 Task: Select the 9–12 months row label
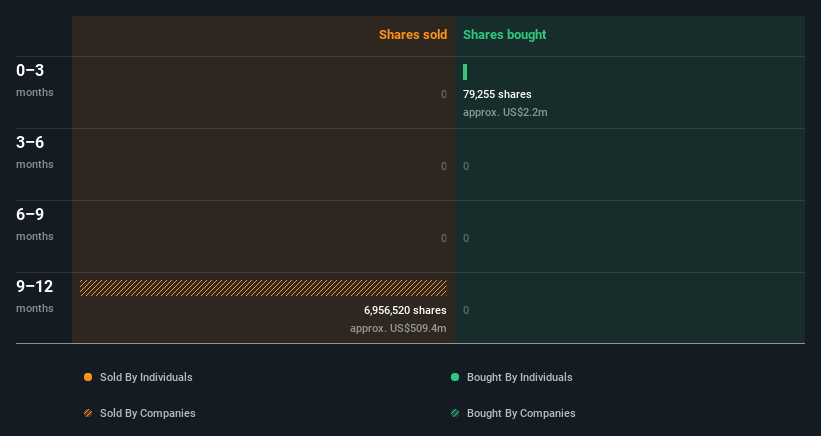coord(35,297)
